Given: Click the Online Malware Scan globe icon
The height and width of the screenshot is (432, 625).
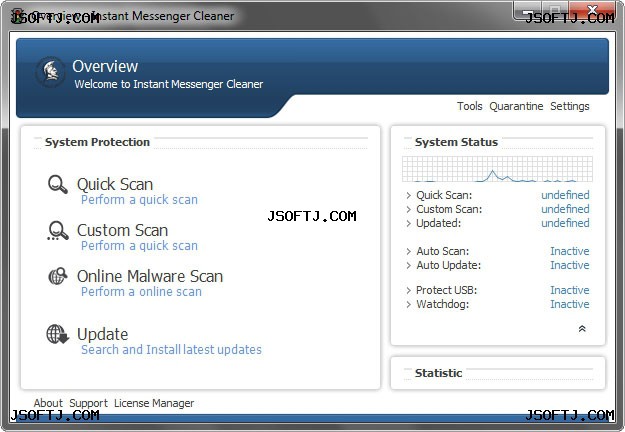Looking at the screenshot, I should [58, 276].
